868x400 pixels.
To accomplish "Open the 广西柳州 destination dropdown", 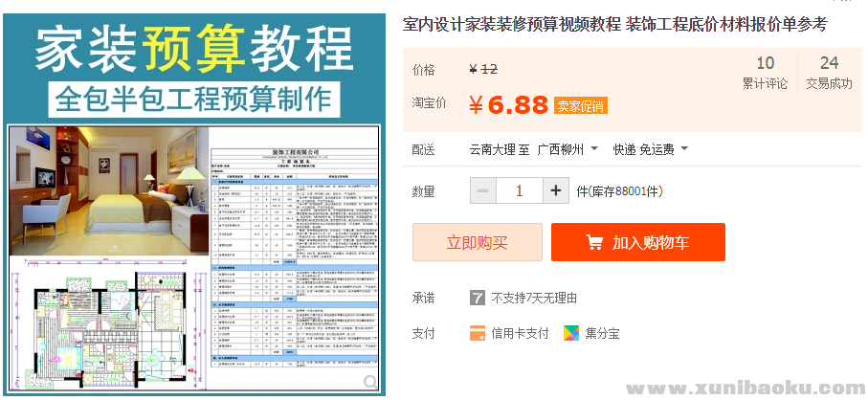I will [x=568, y=149].
